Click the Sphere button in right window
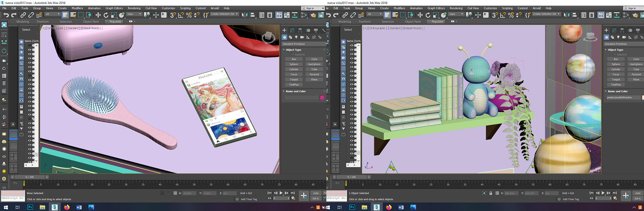Image resolution: width=644 pixels, height=211 pixels. pos(615,64)
